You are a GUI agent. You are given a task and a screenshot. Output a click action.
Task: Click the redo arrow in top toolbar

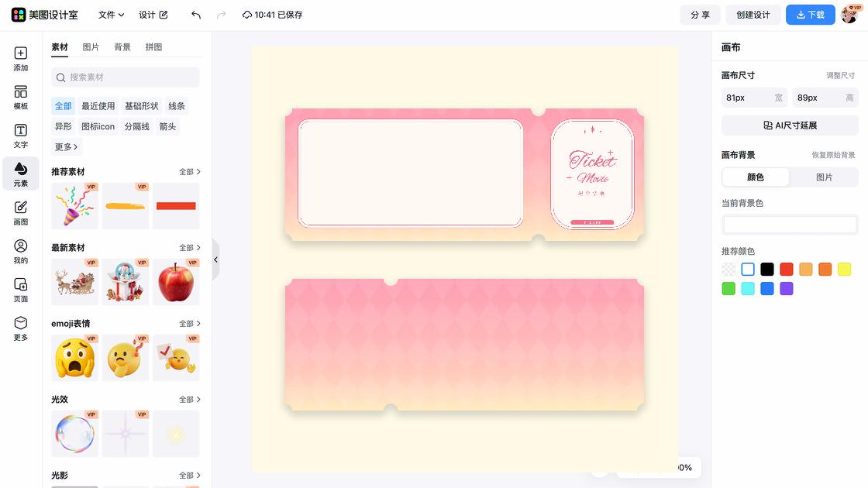click(222, 15)
